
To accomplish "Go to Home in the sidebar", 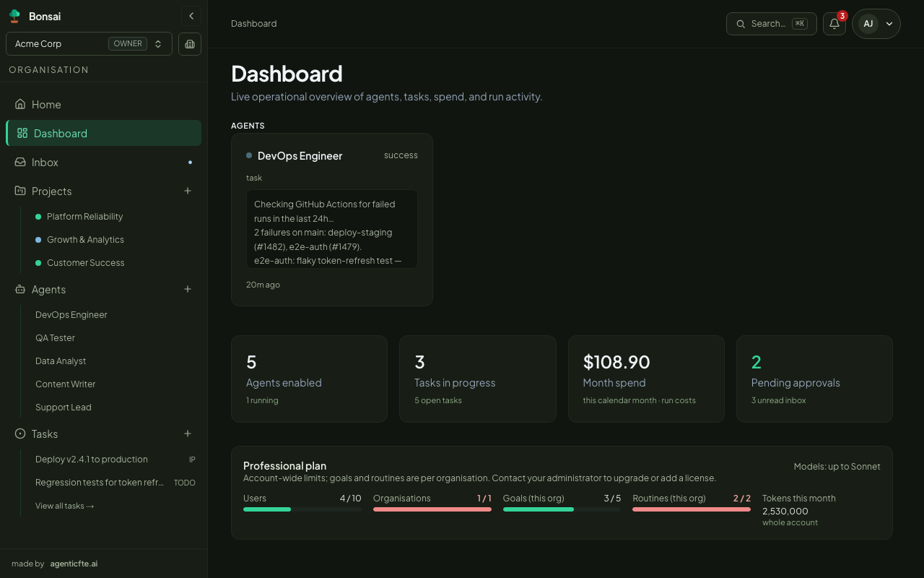I will coord(103,104).
